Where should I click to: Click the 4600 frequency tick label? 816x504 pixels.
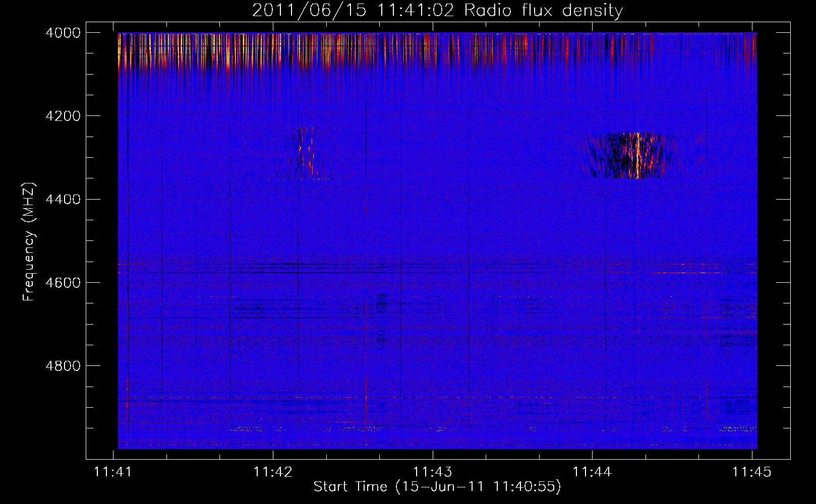tap(63, 282)
